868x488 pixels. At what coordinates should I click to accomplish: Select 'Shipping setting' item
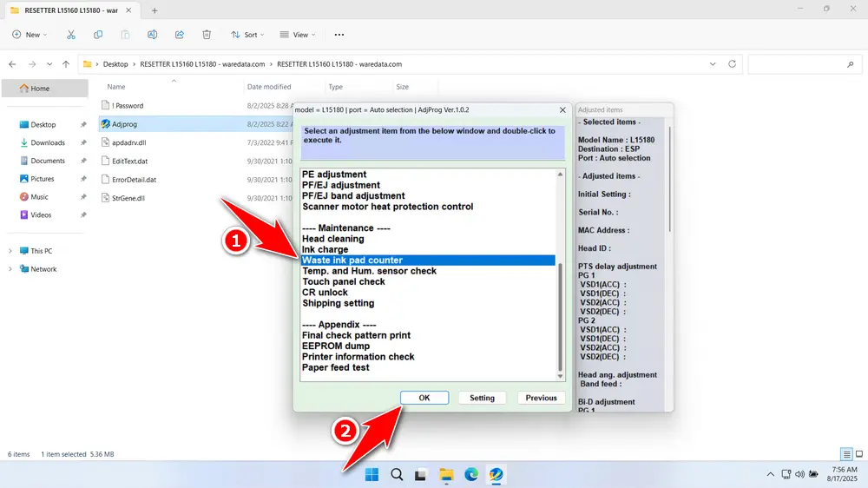pyautogui.click(x=339, y=303)
